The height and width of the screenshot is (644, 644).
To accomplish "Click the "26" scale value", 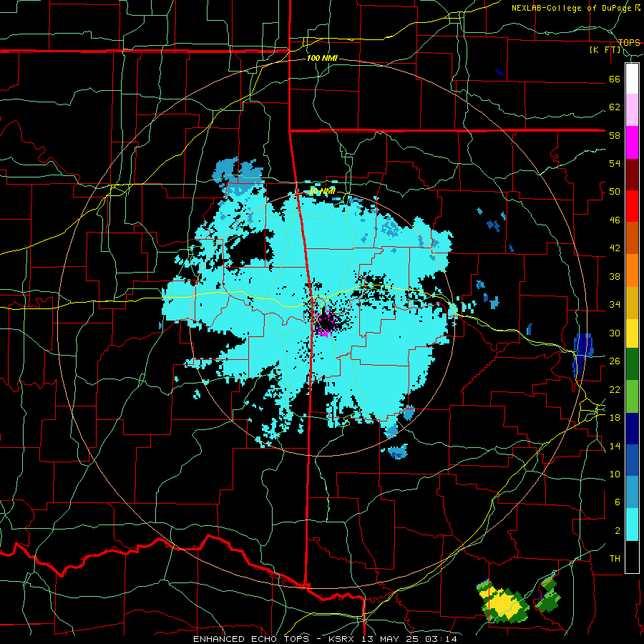I will [x=615, y=361].
